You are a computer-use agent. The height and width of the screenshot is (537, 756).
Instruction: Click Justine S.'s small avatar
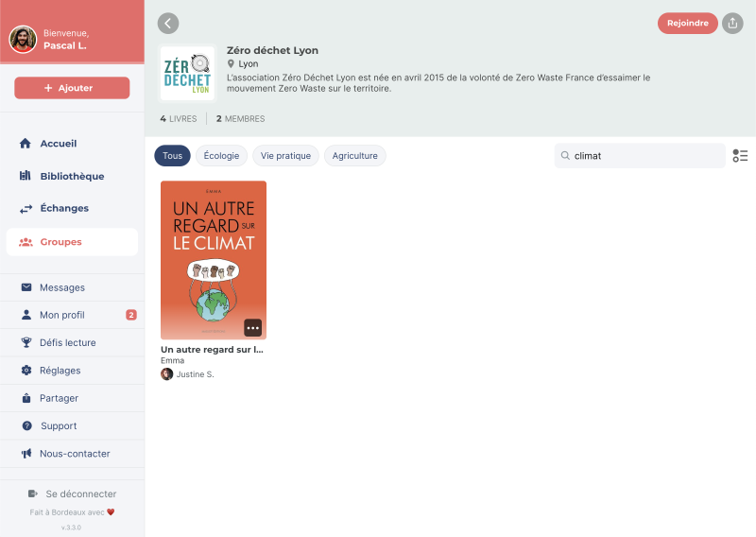point(167,374)
